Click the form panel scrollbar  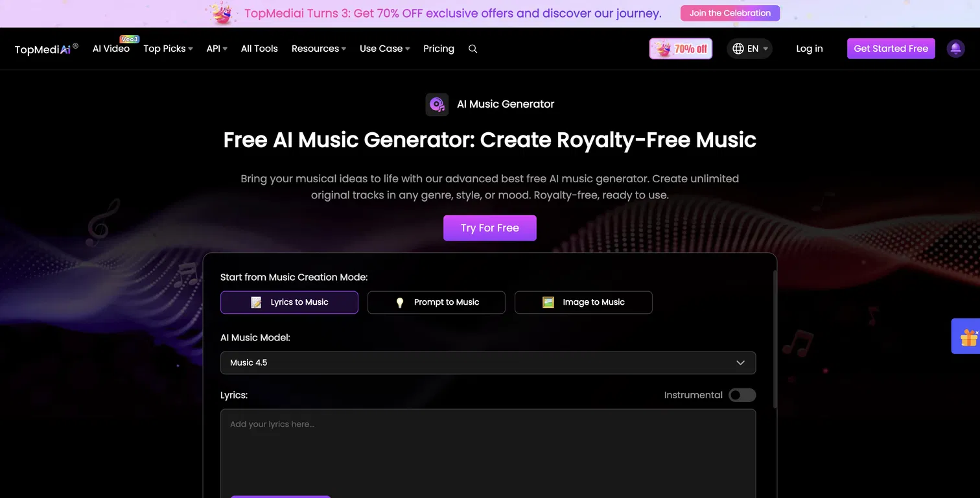click(775, 339)
